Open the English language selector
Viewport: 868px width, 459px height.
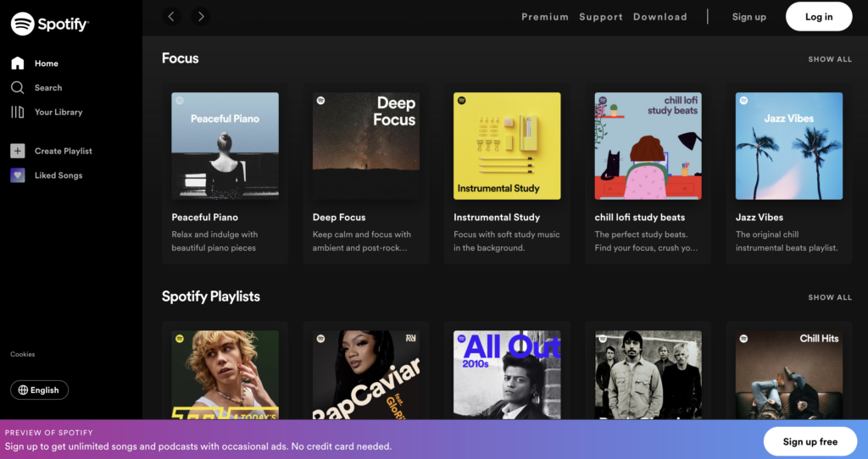pos(39,390)
